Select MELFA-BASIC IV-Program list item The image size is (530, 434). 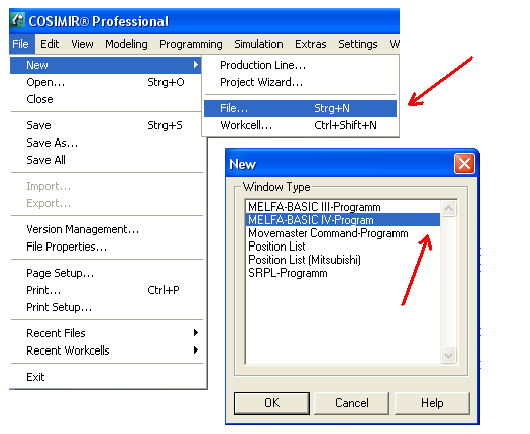[343, 220]
